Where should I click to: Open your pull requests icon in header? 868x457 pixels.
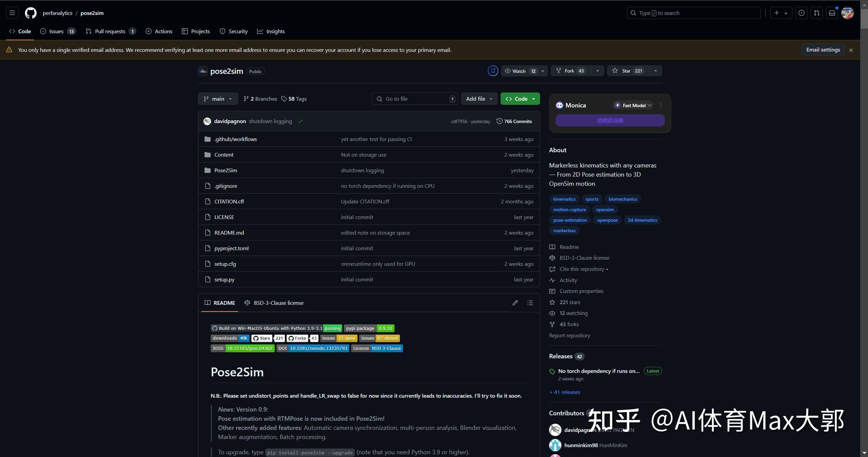coord(817,13)
